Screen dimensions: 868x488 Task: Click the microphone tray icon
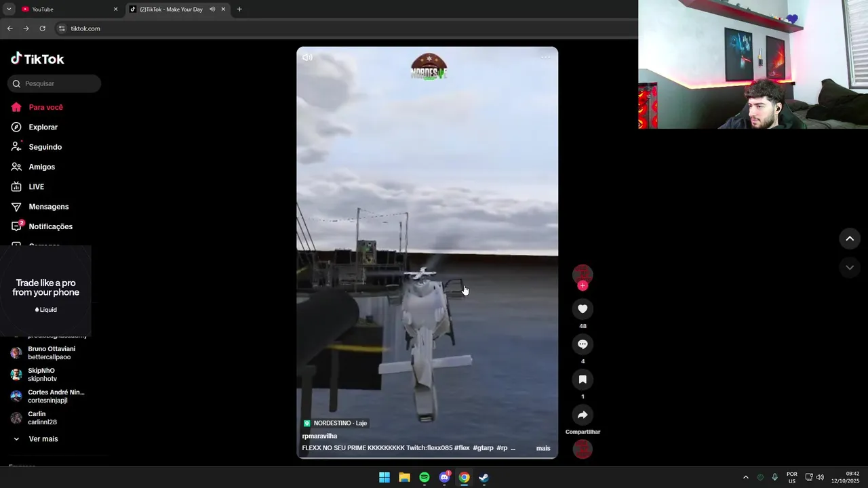(774, 477)
